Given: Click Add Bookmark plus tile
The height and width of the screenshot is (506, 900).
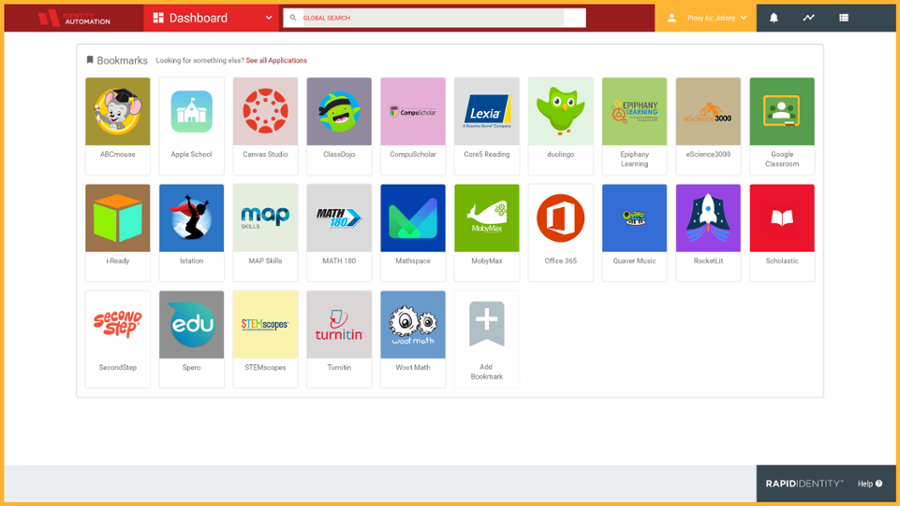Looking at the screenshot, I should (487, 339).
